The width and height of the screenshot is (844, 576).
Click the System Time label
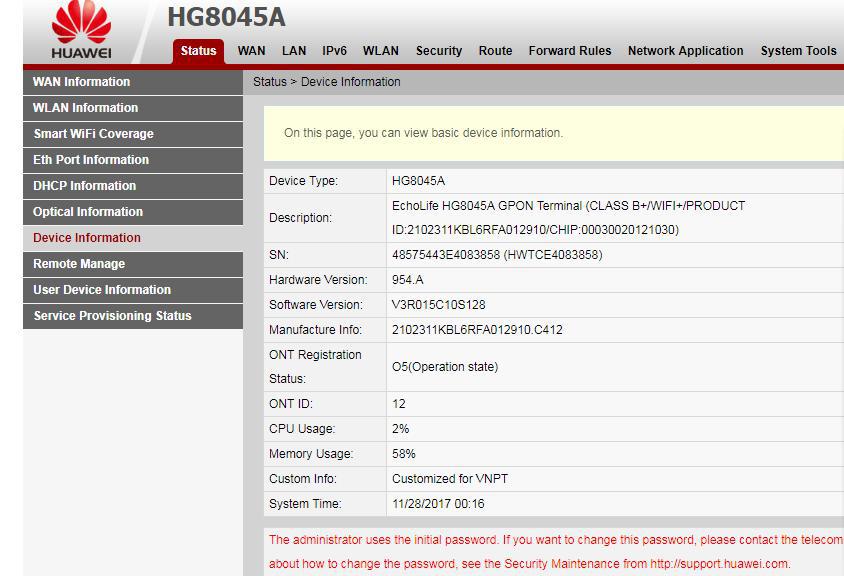click(305, 504)
